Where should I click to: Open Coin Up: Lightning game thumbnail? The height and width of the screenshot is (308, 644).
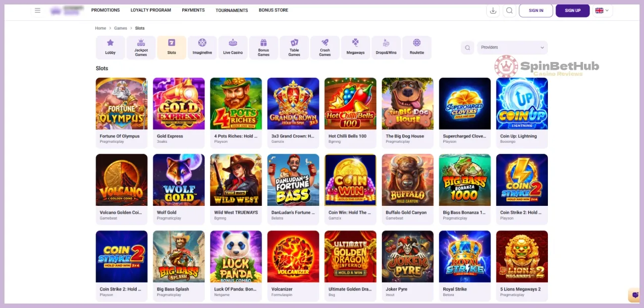coord(522,104)
